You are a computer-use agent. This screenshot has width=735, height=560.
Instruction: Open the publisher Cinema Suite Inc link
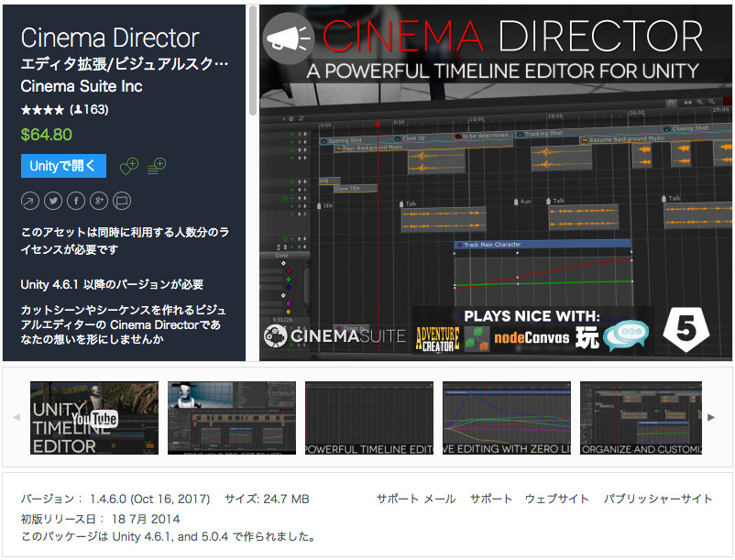(x=82, y=86)
